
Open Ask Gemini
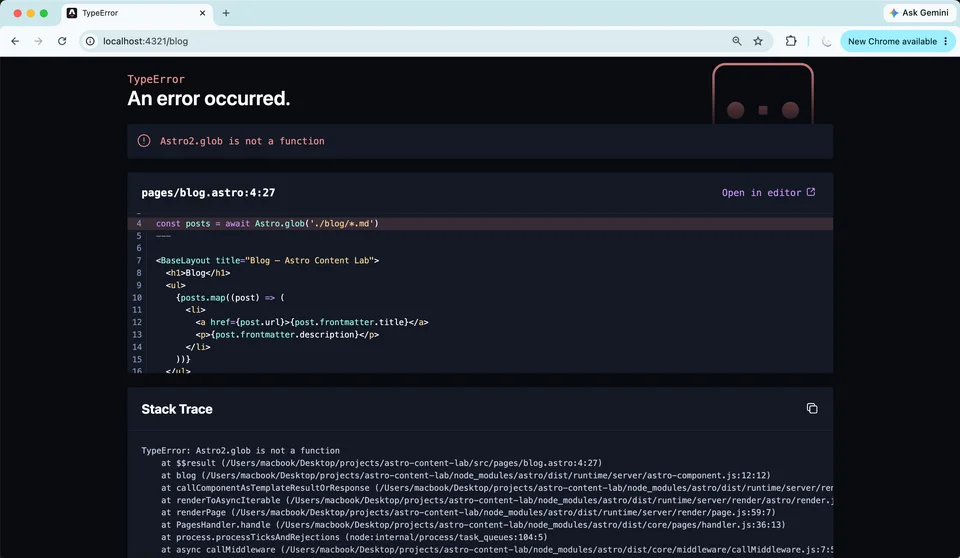coord(919,13)
